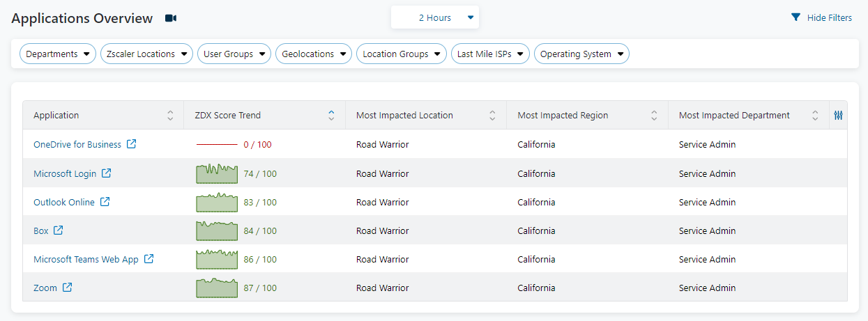Open the Microsoft Teams Web App link

click(86, 259)
